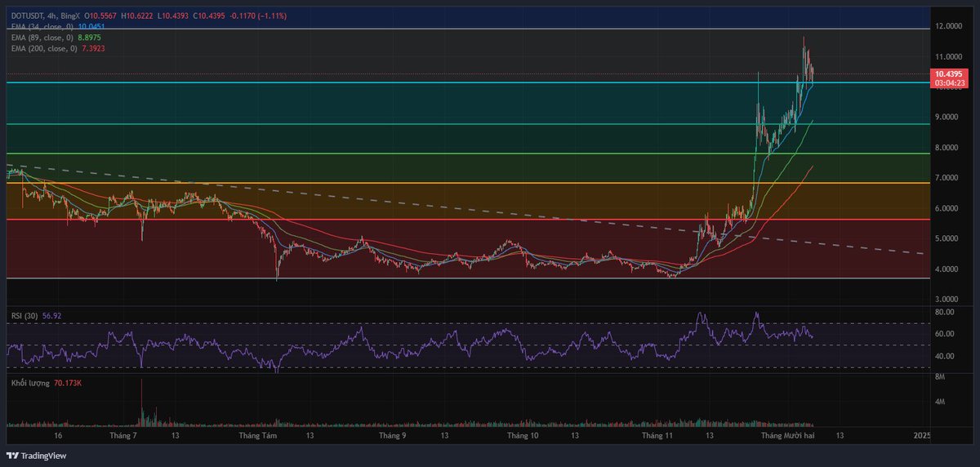Screen dimensions: 980x467
Task: Click the Tháng 10 date label
Action: pos(523,437)
